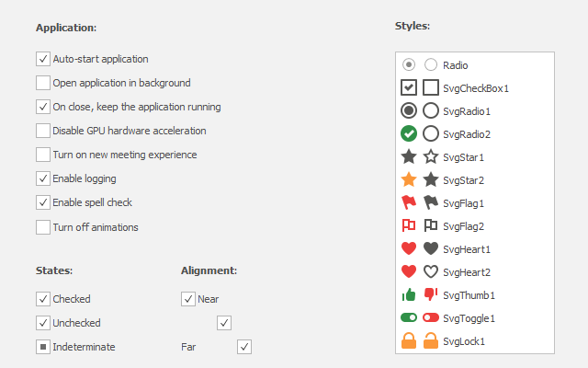
Task: Click the red thumbs-down in SvgThumb1 row
Action: (x=430, y=295)
